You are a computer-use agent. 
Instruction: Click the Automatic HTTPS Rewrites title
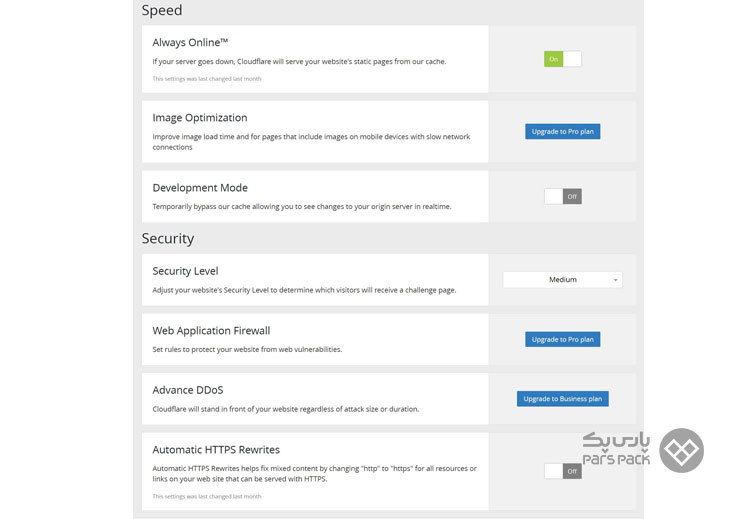[216, 450]
